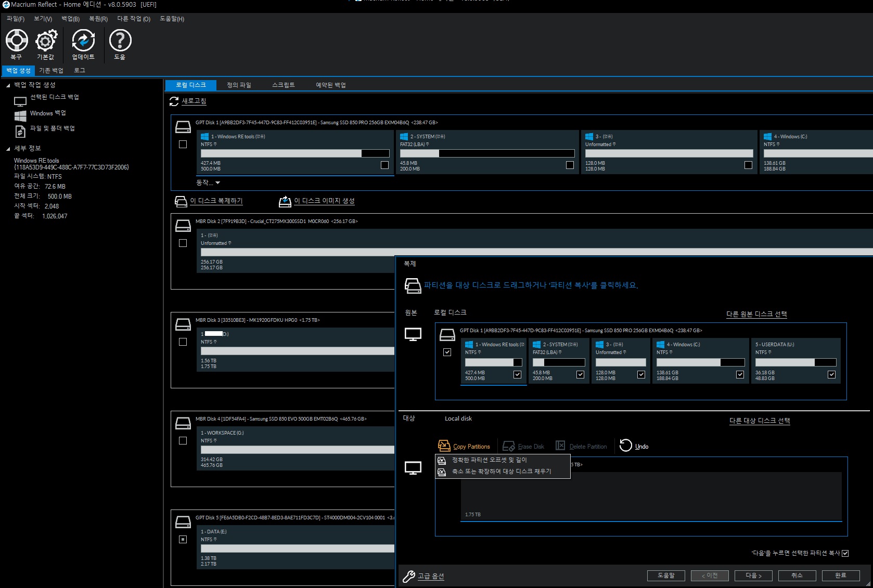Click the 선택된 디스크 백업 monitor icon
The image size is (873, 588).
click(x=20, y=101)
